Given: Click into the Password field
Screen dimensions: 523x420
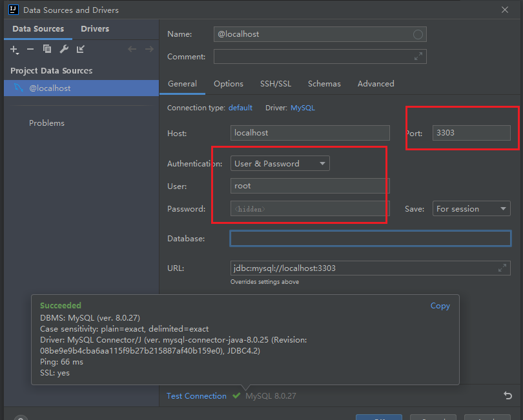Looking at the screenshot, I should (310, 208).
